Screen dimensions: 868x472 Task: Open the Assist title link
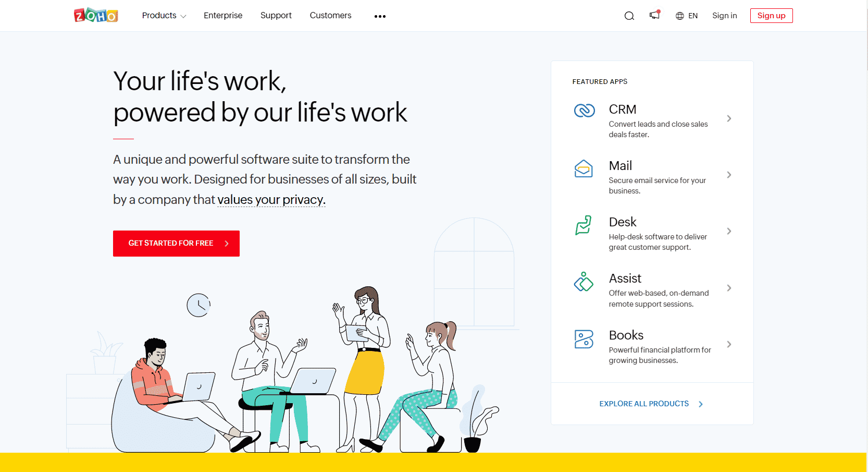pos(625,279)
